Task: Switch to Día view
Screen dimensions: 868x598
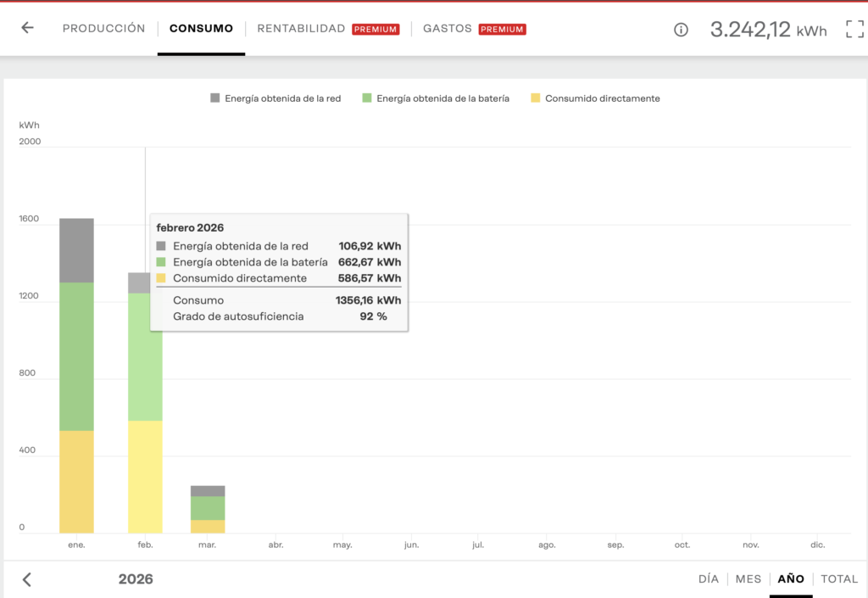Action: pos(709,578)
